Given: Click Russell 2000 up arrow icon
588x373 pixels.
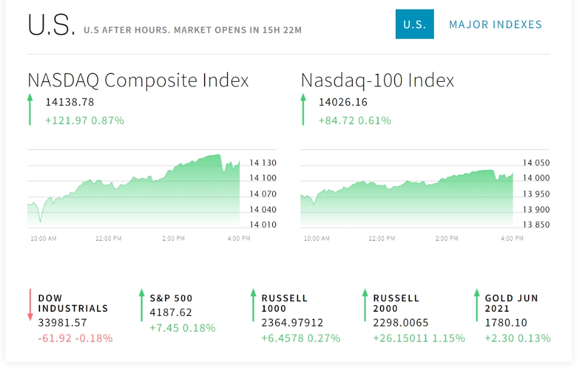Looking at the screenshot, I should point(365,305).
